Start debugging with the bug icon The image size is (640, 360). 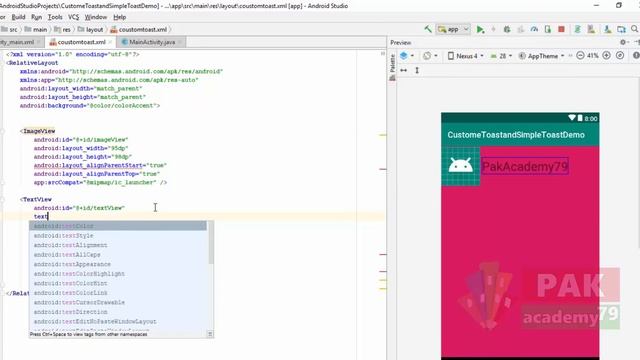tap(507, 29)
